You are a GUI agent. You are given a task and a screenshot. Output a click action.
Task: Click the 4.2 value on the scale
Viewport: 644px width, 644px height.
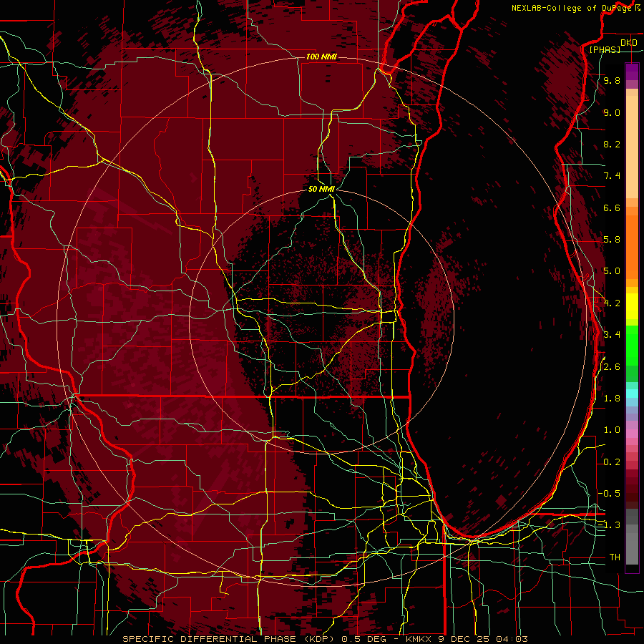(x=612, y=303)
